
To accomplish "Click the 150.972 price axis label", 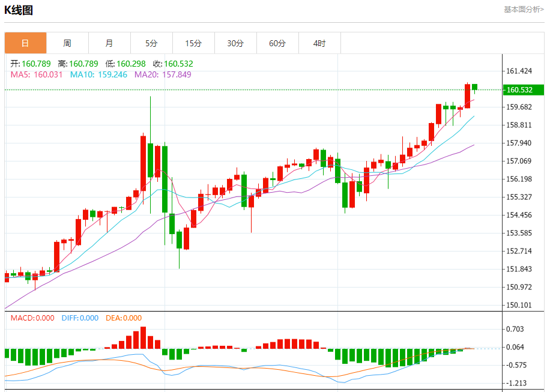I will tap(519, 287).
